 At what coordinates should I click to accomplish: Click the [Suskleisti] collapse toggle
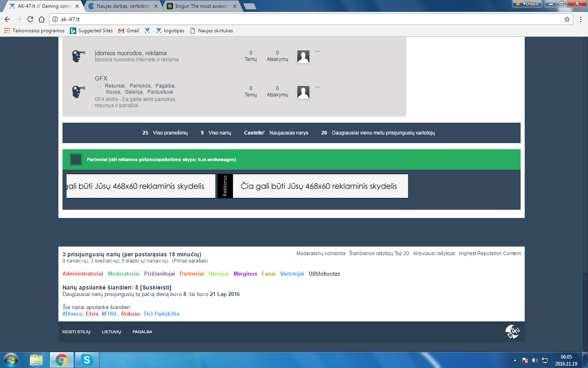(156, 287)
